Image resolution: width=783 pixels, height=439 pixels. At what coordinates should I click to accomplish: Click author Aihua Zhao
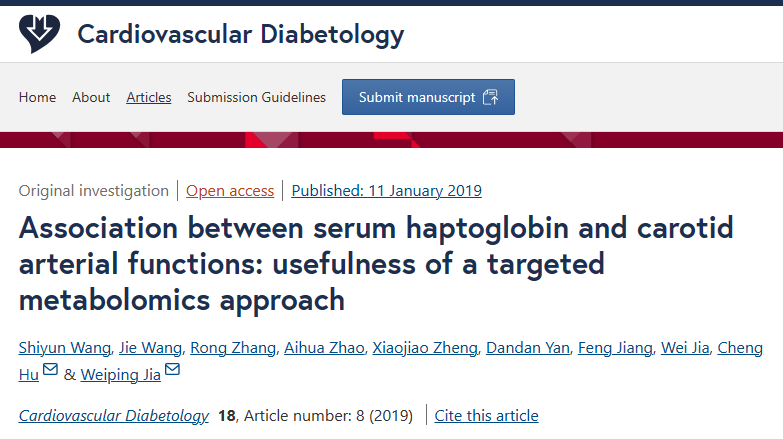click(x=324, y=348)
